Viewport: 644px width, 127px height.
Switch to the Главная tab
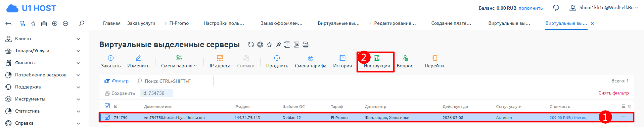[x=112, y=23]
